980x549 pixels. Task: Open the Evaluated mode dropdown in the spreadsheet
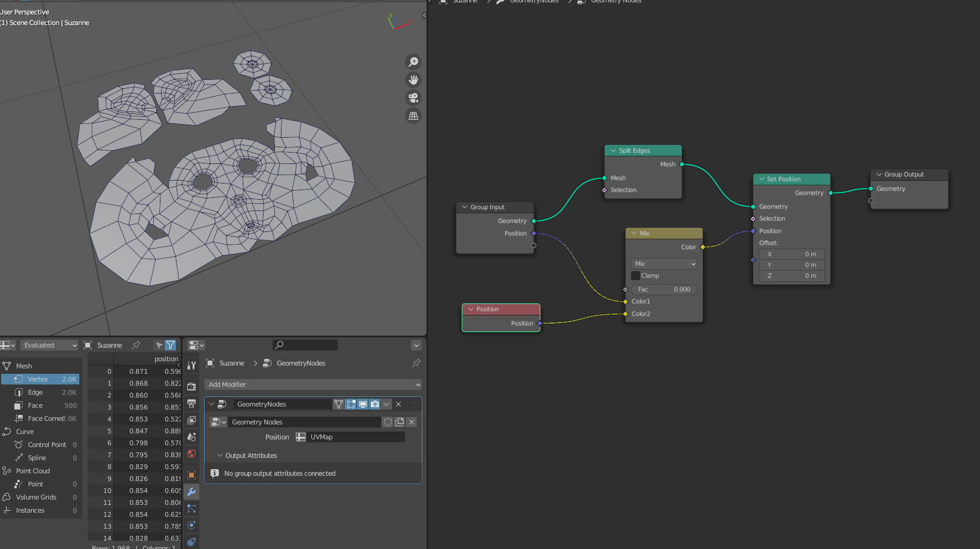coord(50,345)
